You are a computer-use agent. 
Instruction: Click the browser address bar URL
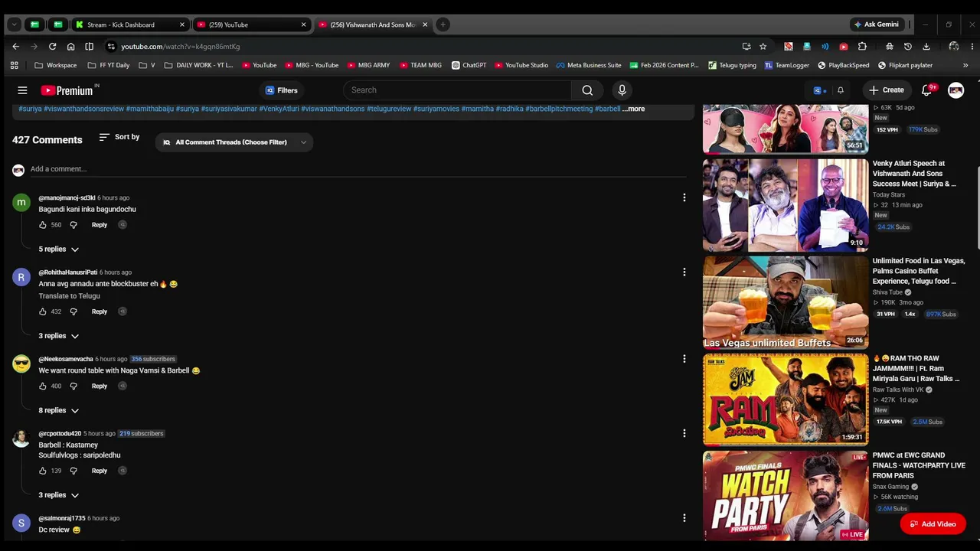click(181, 47)
